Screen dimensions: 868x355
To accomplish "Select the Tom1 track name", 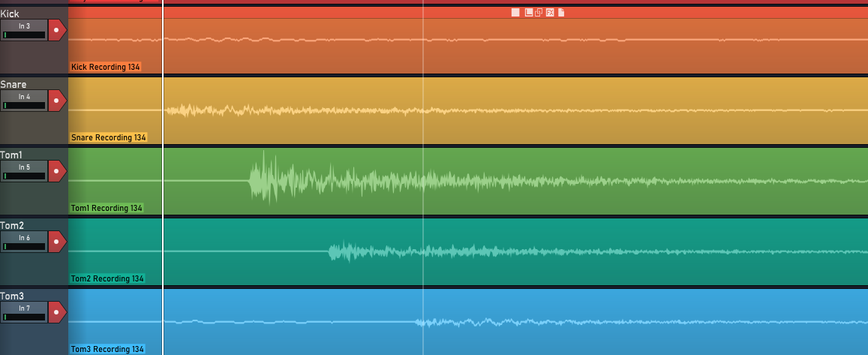I will tap(11, 155).
